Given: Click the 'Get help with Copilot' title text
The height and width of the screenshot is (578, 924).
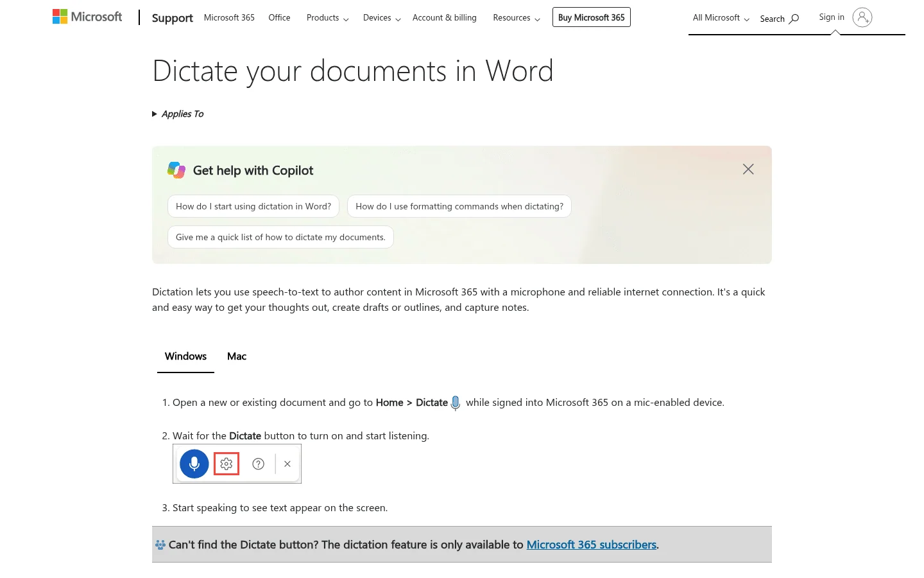Looking at the screenshot, I should (x=253, y=170).
